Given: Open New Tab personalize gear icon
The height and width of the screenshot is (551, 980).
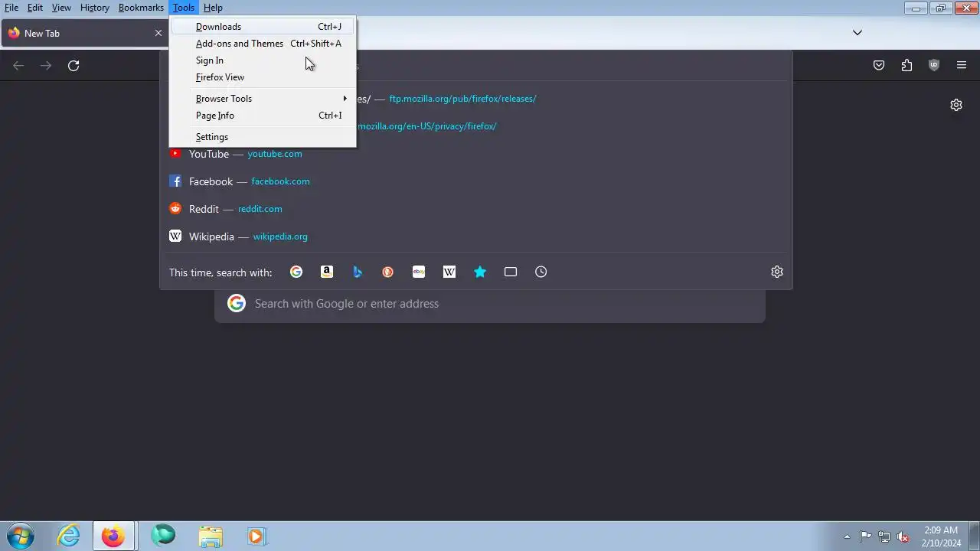Looking at the screenshot, I should pos(956,105).
